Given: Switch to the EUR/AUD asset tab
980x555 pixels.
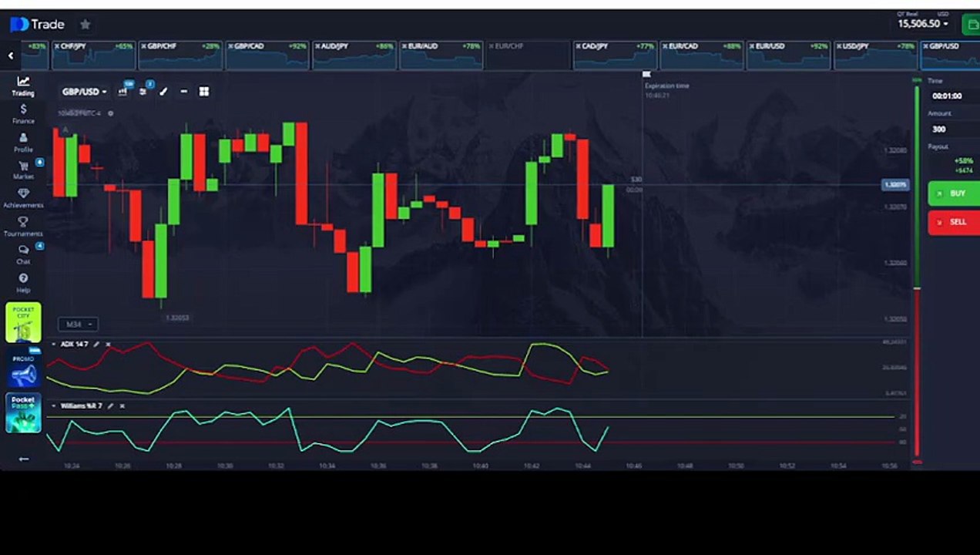Looking at the screenshot, I should [x=441, y=55].
